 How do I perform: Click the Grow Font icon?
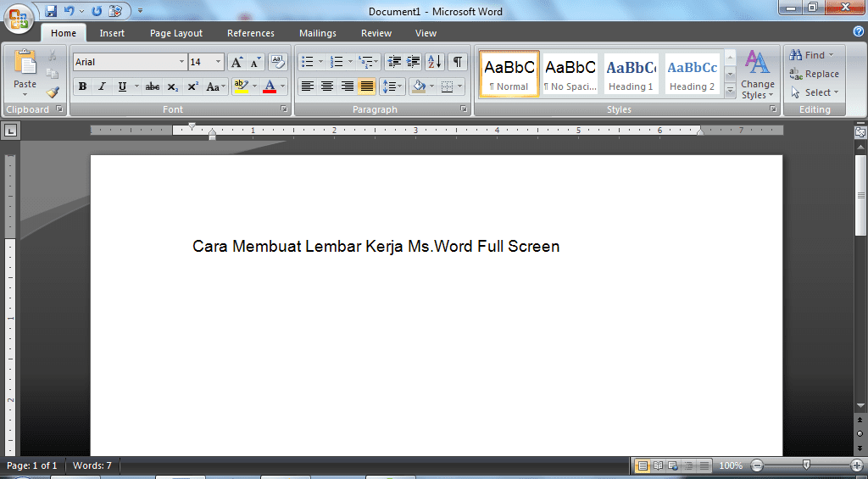237,62
